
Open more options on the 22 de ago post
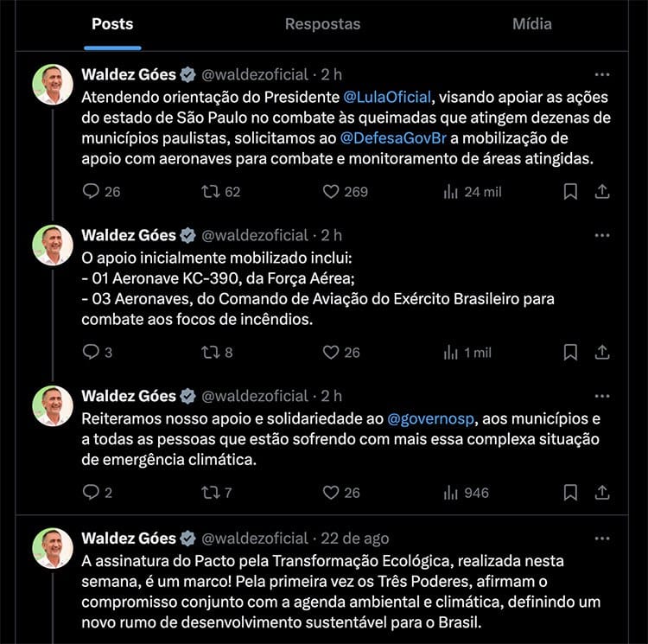[x=602, y=538]
